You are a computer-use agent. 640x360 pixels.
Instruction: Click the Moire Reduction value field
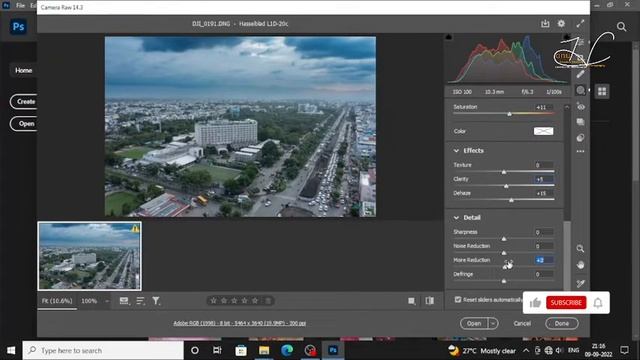coord(544,260)
